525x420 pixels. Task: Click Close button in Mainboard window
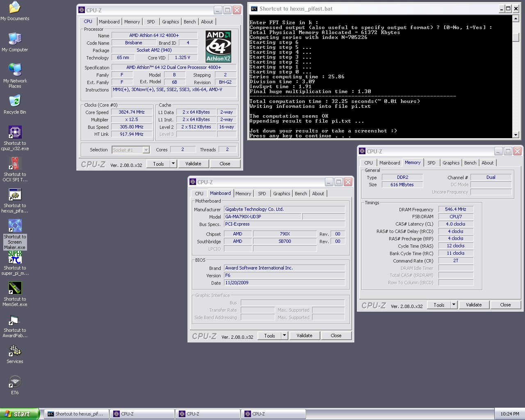tap(336, 336)
